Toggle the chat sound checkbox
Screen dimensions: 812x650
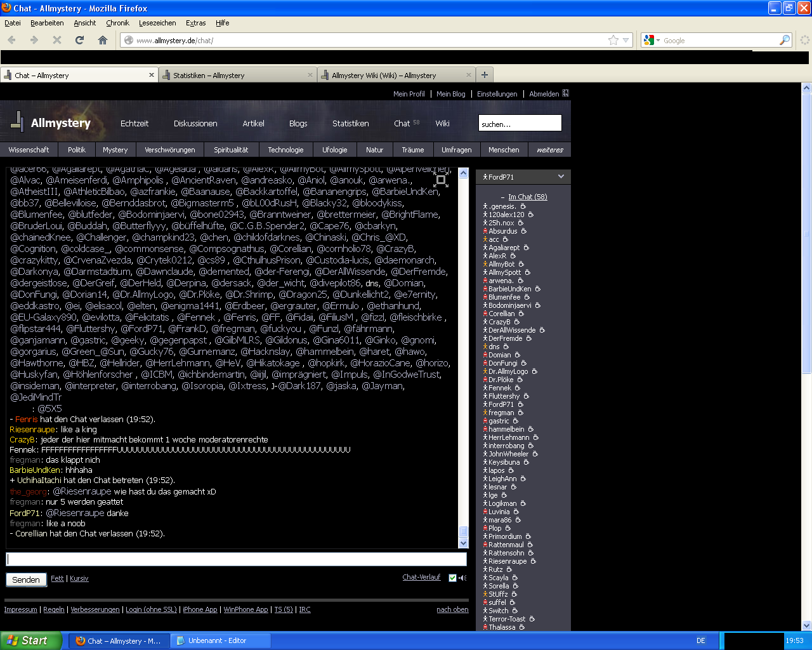452,578
